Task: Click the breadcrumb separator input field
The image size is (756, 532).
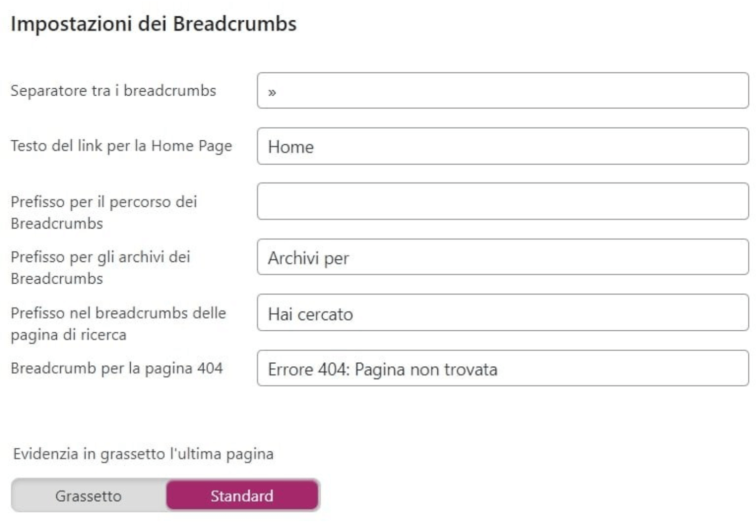Action: click(503, 91)
